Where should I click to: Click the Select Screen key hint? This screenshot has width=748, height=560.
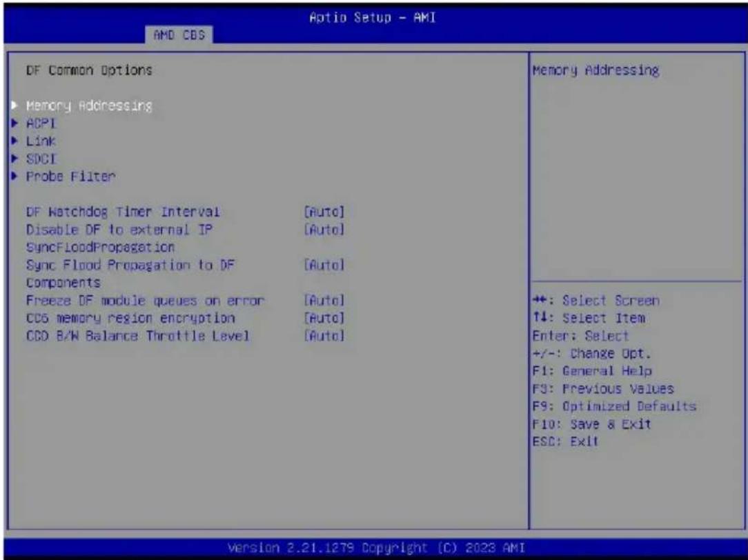596,301
